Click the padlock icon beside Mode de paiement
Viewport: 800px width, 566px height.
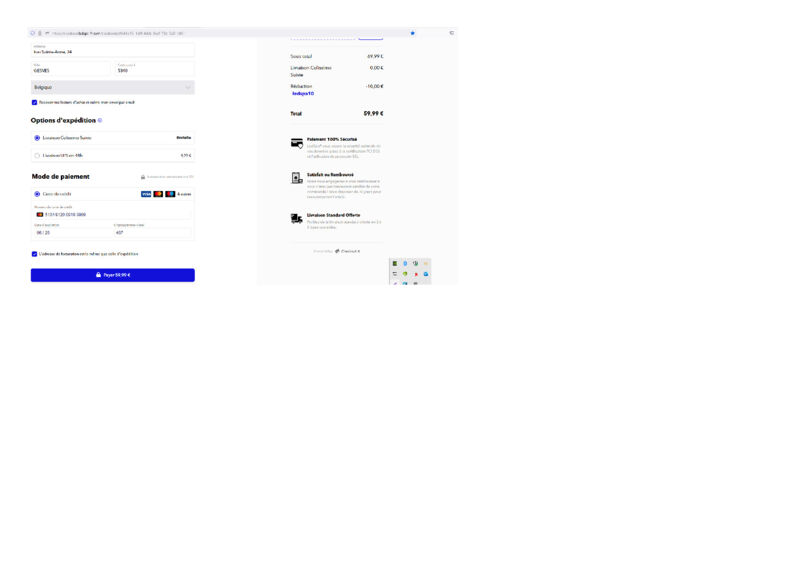[x=143, y=177]
